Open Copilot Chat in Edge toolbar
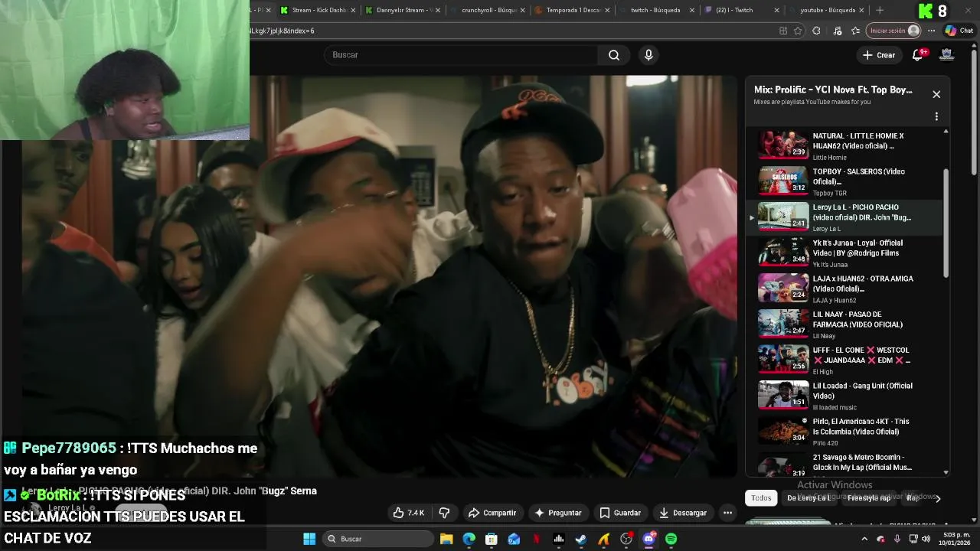980x551 pixels. (959, 31)
